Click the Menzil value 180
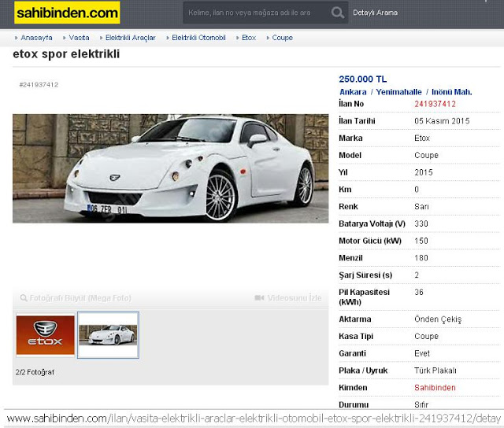Viewport: 504px width, 428px height. (421, 258)
